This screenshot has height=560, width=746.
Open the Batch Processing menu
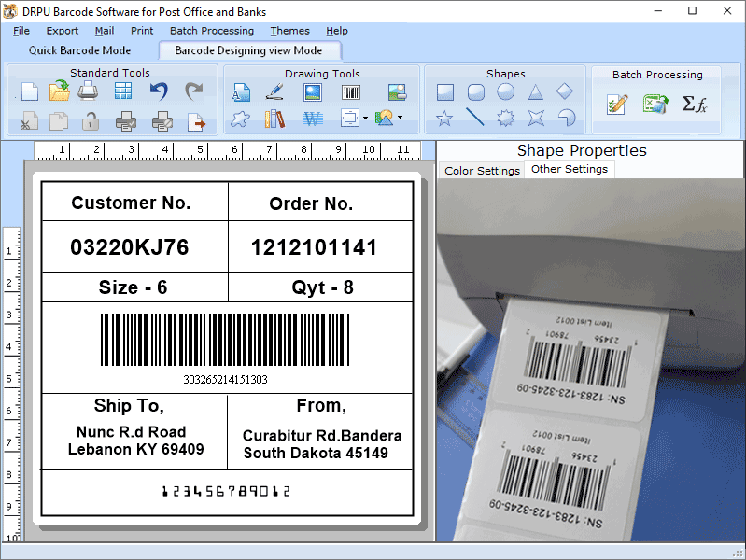pyautogui.click(x=212, y=31)
